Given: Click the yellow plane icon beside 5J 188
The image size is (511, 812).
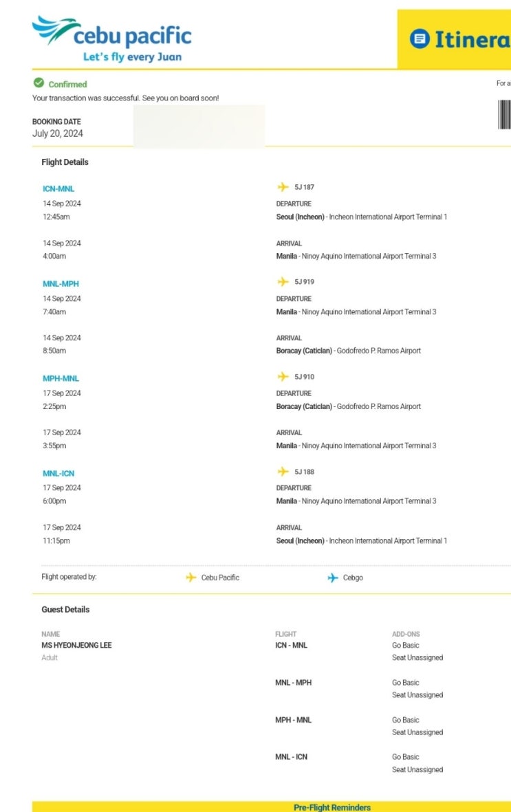Looking at the screenshot, I should [283, 472].
